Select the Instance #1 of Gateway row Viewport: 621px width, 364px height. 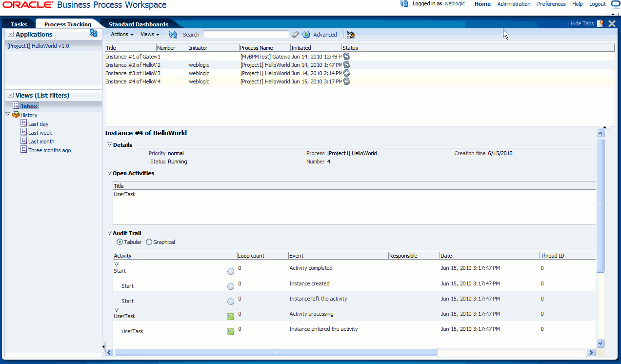(x=360, y=57)
